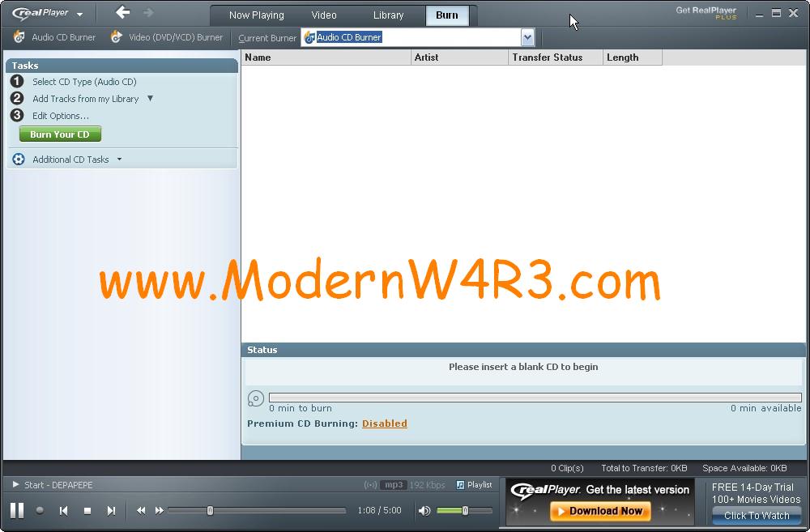Sort tracks by Name column

pyautogui.click(x=326, y=57)
